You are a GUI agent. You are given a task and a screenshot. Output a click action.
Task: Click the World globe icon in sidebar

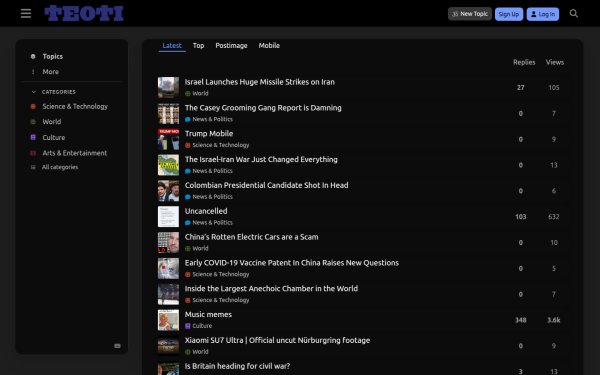(x=33, y=122)
